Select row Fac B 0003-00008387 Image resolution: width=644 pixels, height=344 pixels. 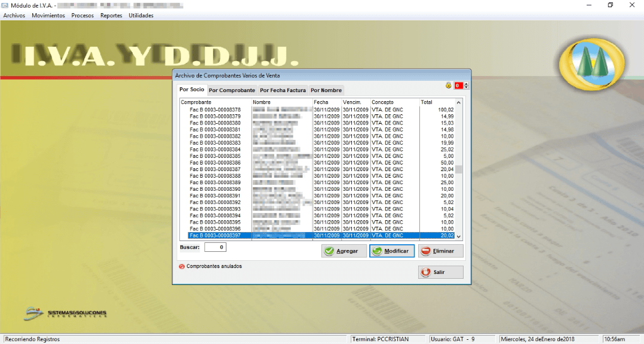pos(321,169)
